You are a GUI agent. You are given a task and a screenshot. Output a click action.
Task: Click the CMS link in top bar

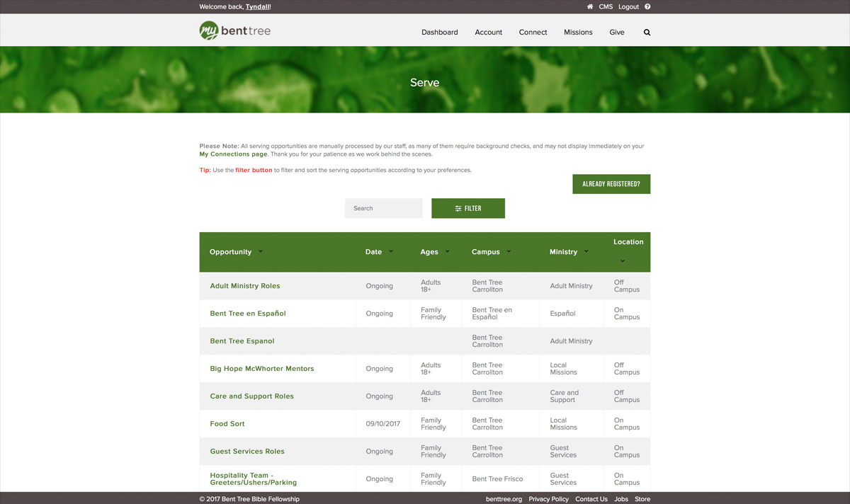pyautogui.click(x=606, y=6)
